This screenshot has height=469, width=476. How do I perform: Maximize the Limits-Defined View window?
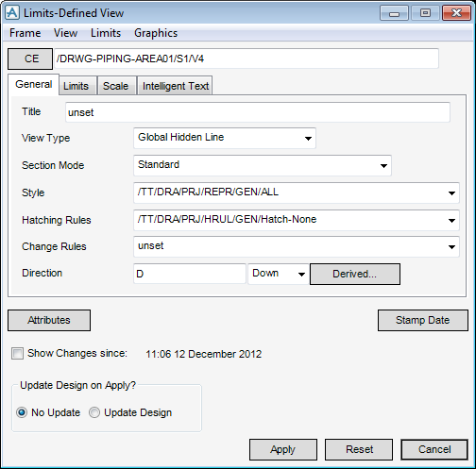pyautogui.click(x=425, y=13)
